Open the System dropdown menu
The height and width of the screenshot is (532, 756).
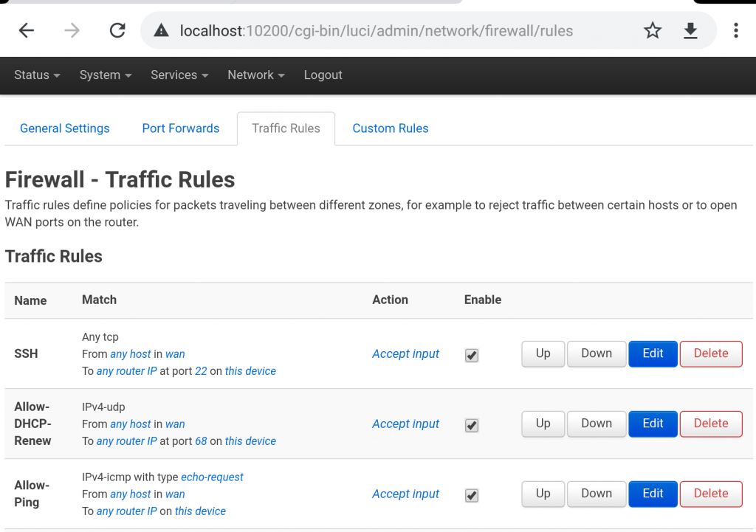coord(106,75)
